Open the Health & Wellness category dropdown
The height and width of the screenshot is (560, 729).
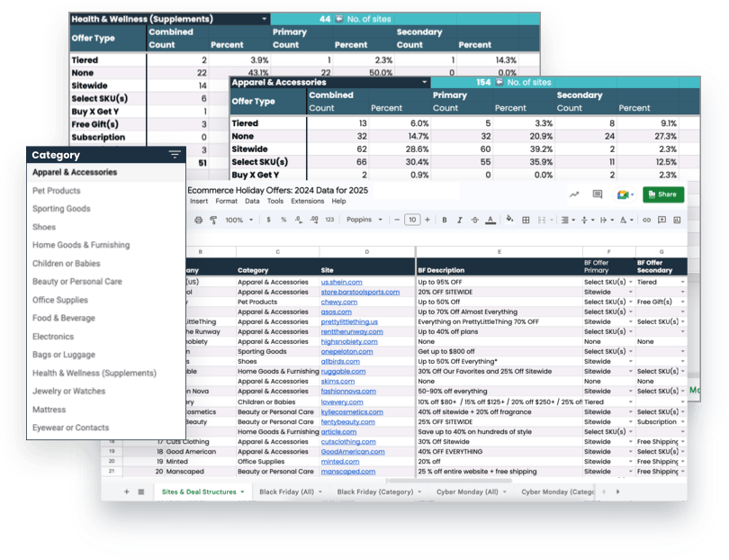(264, 19)
